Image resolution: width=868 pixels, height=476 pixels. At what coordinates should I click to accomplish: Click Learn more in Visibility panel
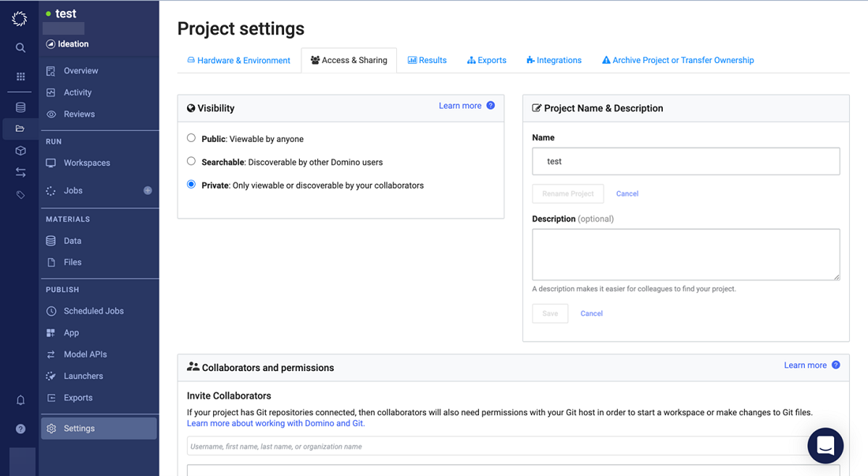pos(460,106)
